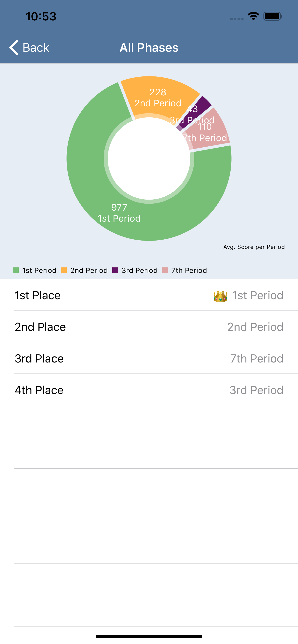Tap the All Phases title

tap(149, 47)
